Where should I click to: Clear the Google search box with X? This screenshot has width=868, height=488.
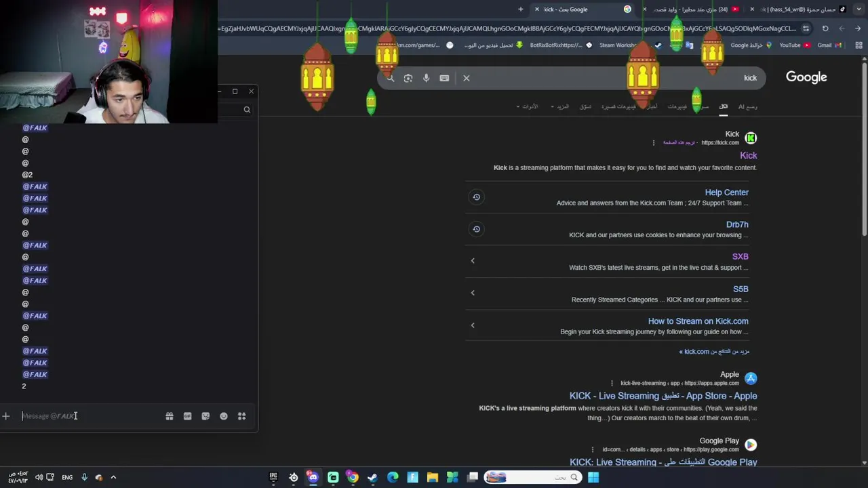tap(467, 78)
